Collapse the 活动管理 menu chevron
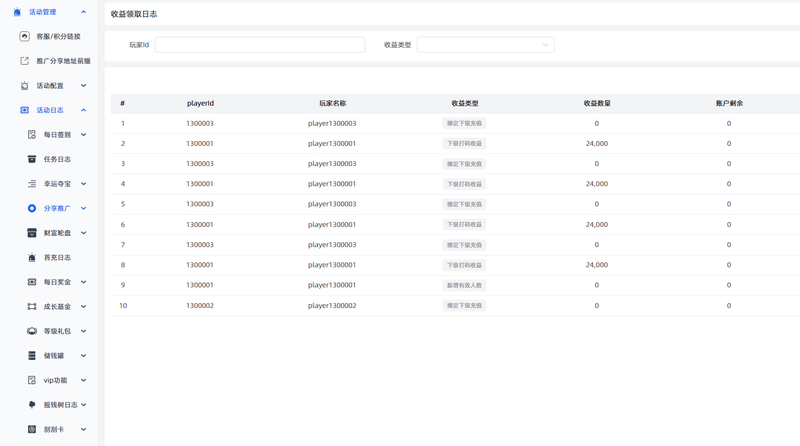This screenshot has width=800, height=446. [x=84, y=12]
